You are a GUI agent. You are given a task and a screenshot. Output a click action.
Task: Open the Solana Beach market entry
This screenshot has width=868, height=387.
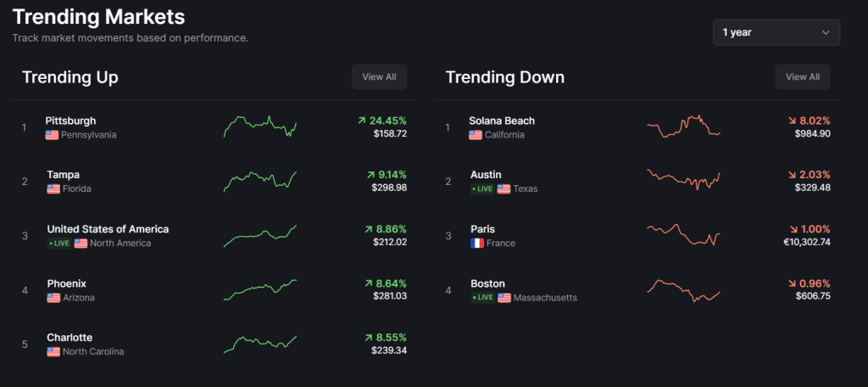502,121
